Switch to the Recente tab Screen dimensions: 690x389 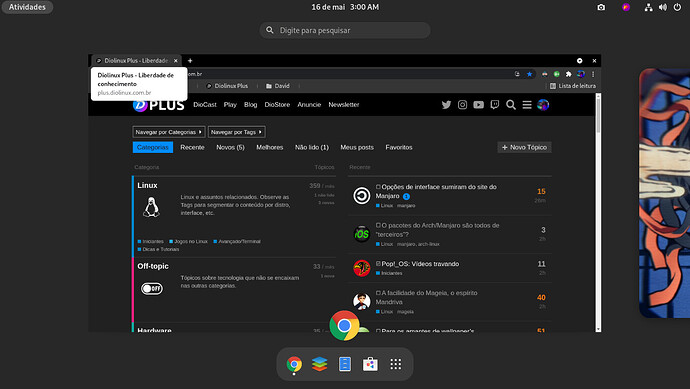[x=192, y=147]
